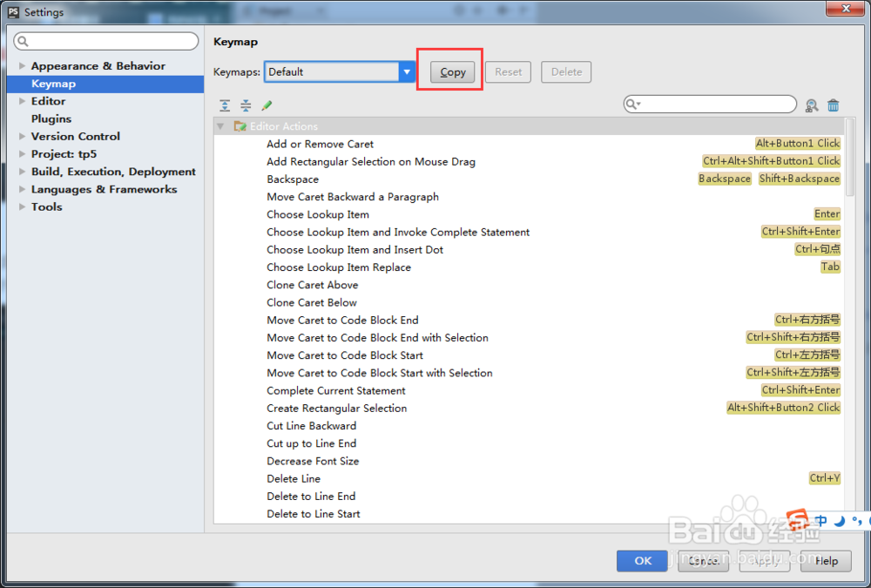Select 'Move Caret to Code Block End with Selection'
The height and width of the screenshot is (588, 871).
coord(378,338)
